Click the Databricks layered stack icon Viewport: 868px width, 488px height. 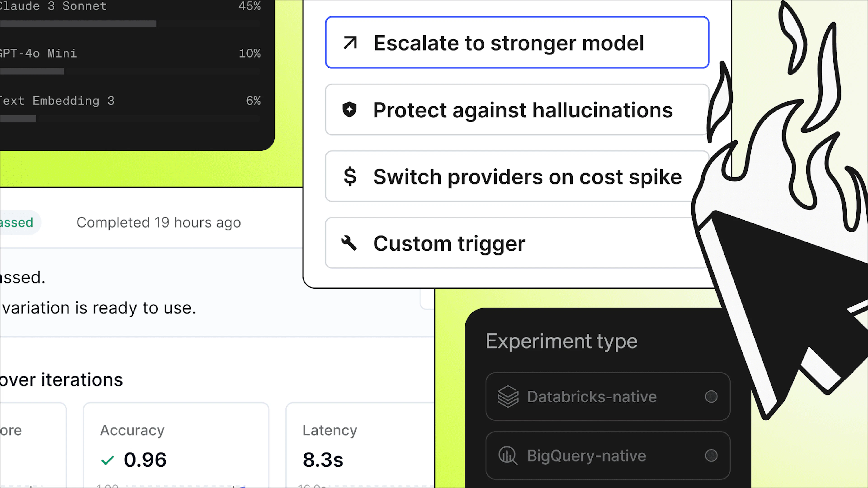[x=508, y=396]
